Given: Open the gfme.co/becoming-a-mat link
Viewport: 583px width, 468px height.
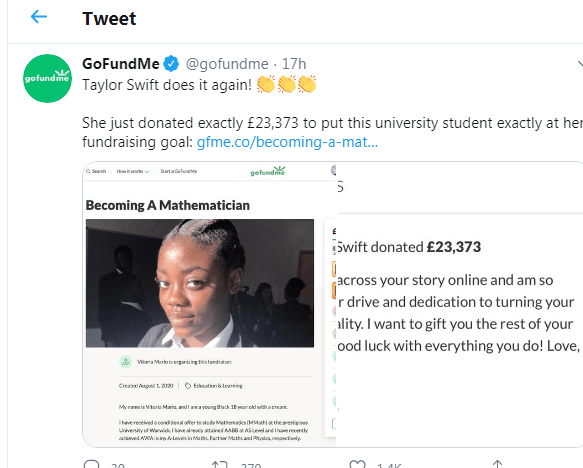Looking at the screenshot, I should (287, 142).
